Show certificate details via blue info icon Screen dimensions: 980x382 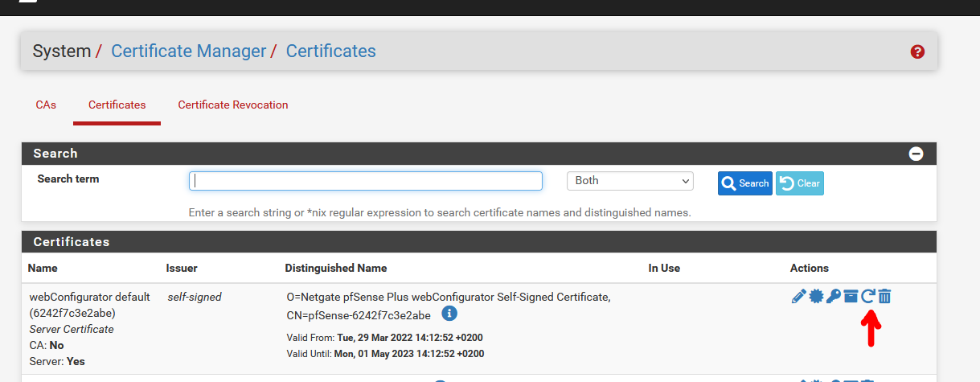tap(449, 313)
